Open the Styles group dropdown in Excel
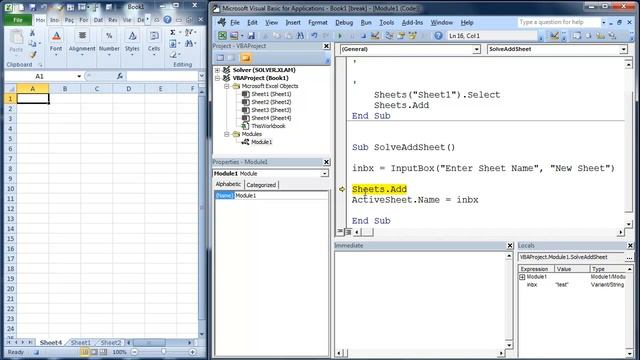The height and width of the screenshot is (360, 640). pos(132,43)
